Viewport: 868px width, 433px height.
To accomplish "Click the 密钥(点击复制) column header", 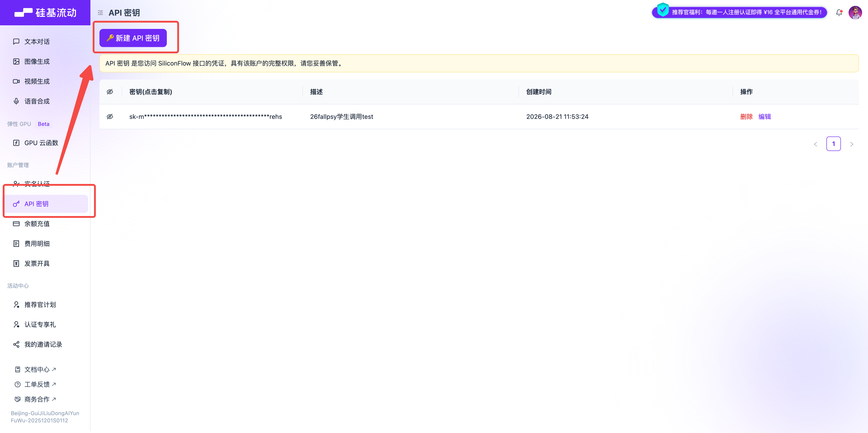I will (151, 92).
